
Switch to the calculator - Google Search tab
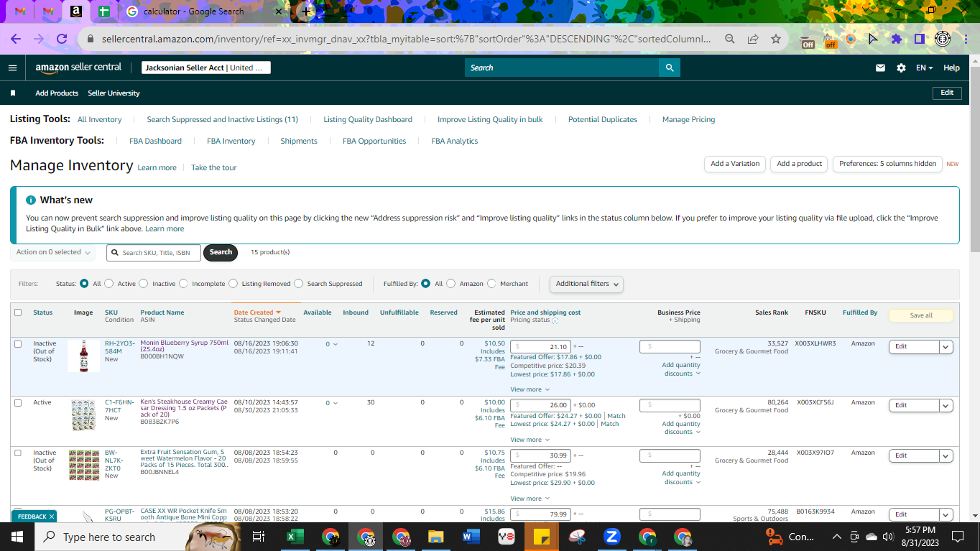tap(194, 11)
